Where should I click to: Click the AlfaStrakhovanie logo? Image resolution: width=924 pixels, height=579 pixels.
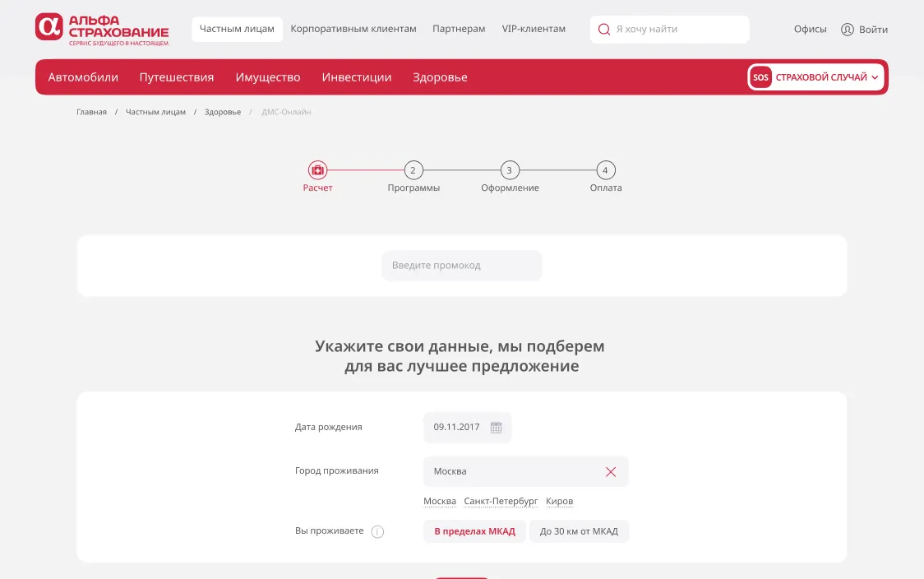point(101,29)
